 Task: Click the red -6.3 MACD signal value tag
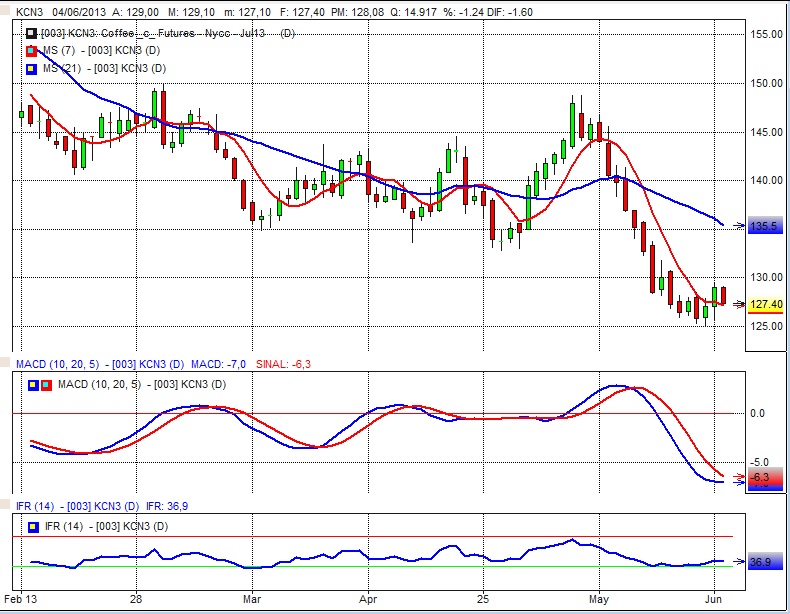point(764,477)
